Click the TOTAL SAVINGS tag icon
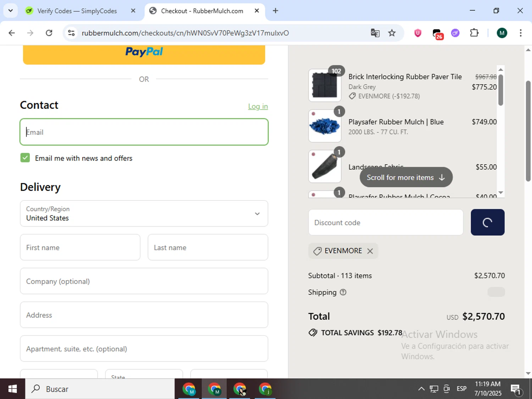Viewport: 532px width, 399px height. click(x=313, y=333)
